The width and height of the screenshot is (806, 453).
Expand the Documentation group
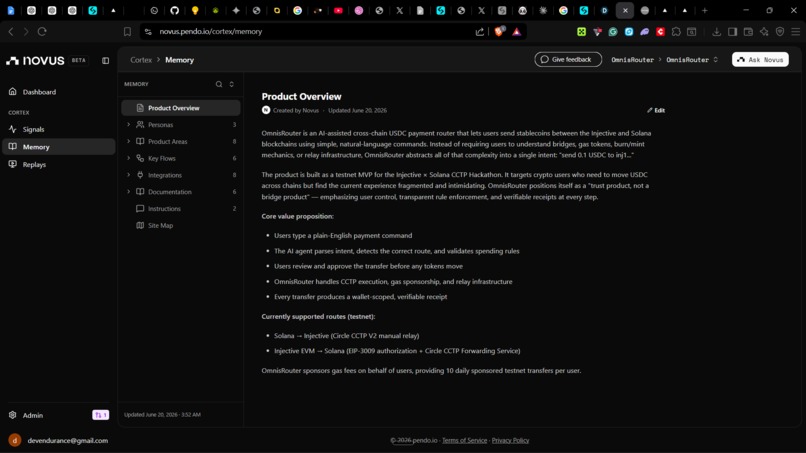pyautogui.click(x=129, y=192)
